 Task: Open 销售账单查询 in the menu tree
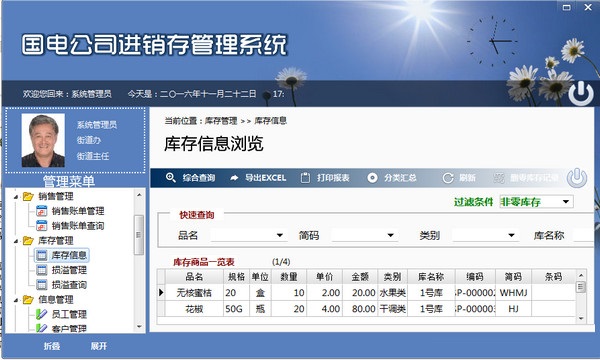78,226
